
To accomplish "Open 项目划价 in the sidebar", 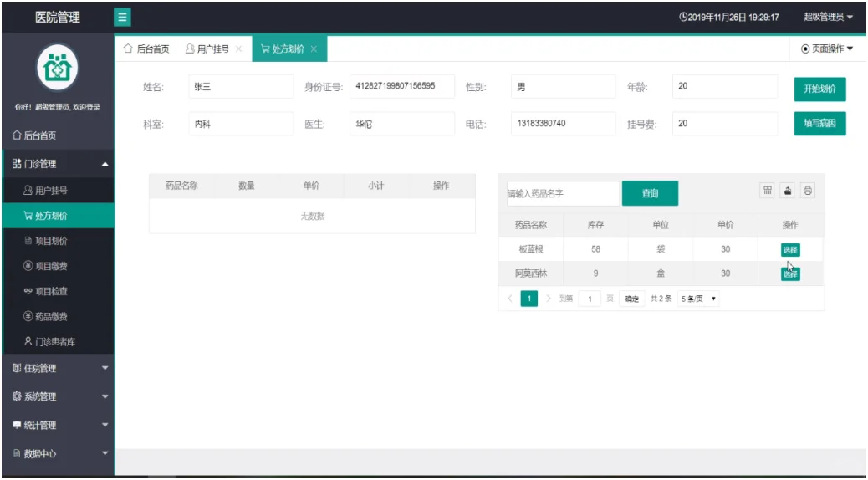I will [59, 241].
